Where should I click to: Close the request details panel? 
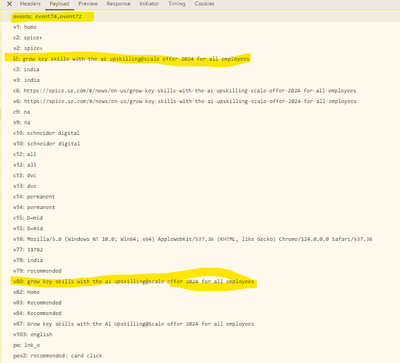click(x=10, y=4)
